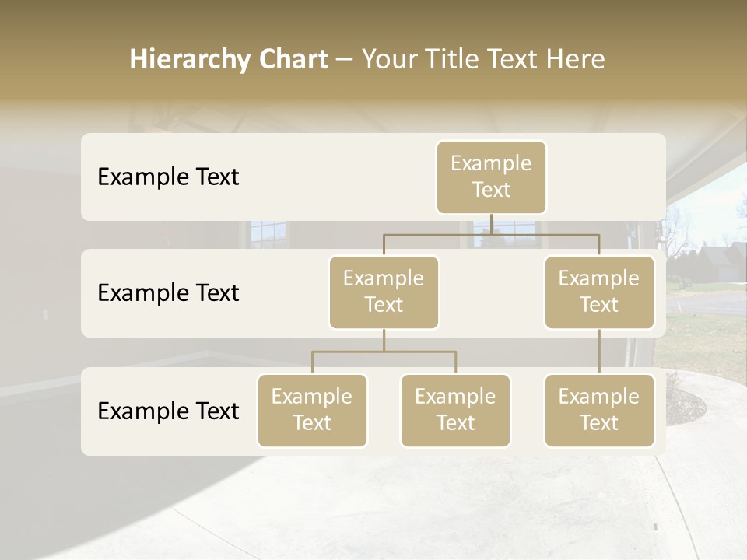
Task: Select the connector branching to the two bottom-left boxes
Action: [x=384, y=352]
